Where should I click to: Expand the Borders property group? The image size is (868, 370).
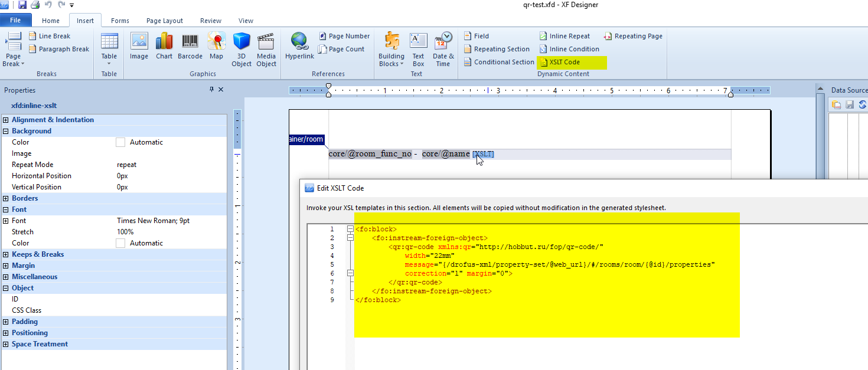click(x=6, y=198)
